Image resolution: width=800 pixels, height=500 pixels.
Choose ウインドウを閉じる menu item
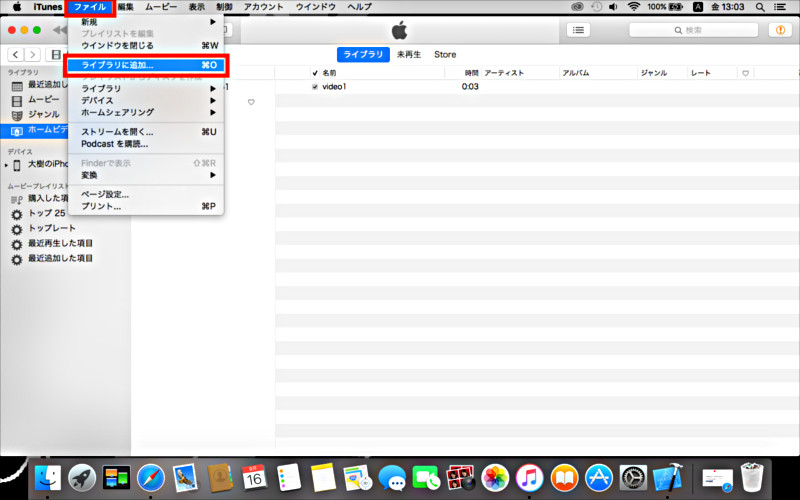click(148, 45)
